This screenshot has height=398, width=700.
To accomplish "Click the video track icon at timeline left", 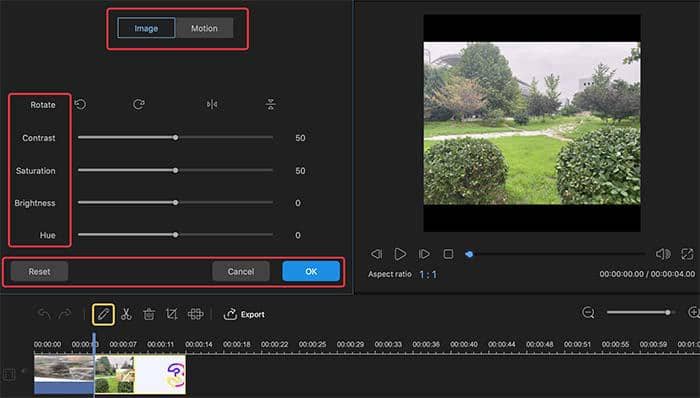I will click(9, 374).
